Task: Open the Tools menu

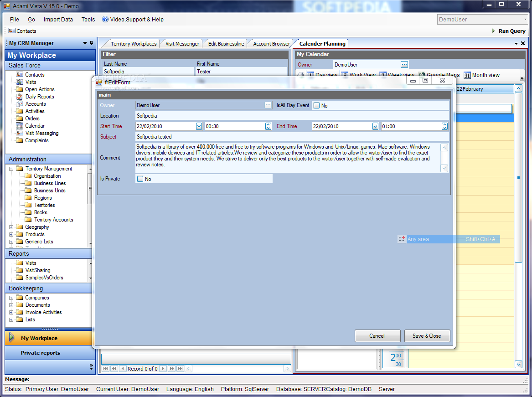Action: pos(88,19)
